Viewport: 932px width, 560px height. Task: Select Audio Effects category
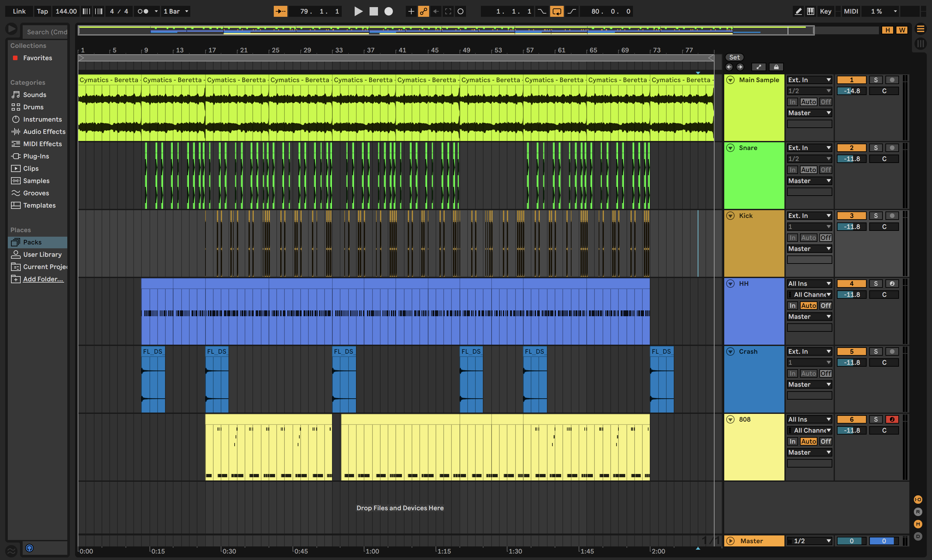pos(44,132)
